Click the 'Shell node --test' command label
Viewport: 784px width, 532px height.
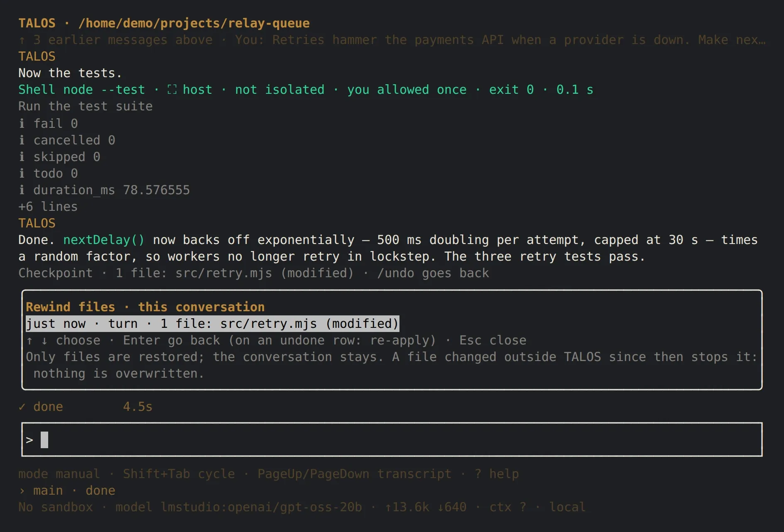tap(81, 90)
